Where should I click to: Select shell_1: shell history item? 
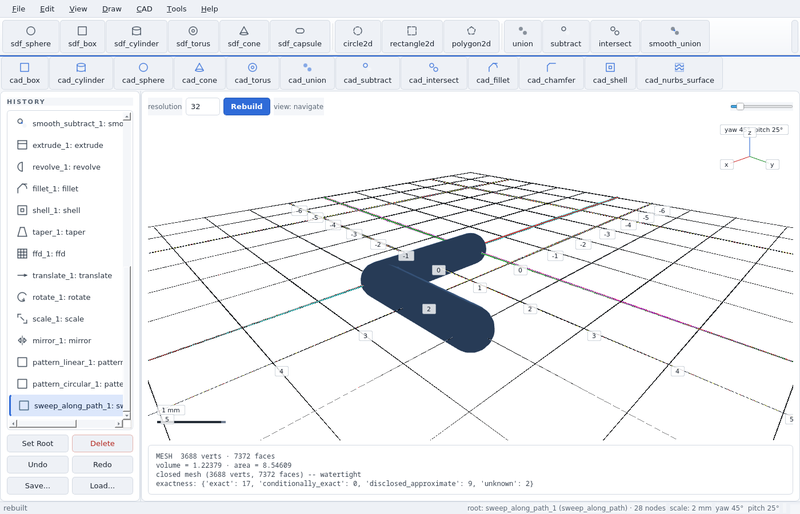(x=66, y=210)
